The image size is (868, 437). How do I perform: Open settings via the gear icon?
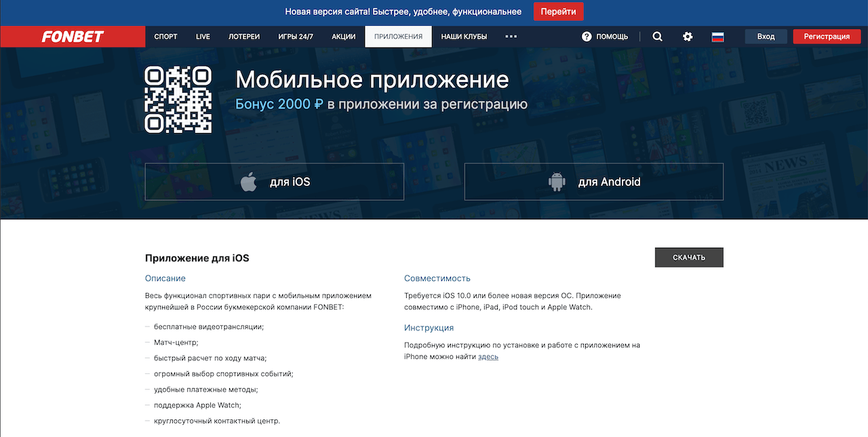click(x=688, y=37)
